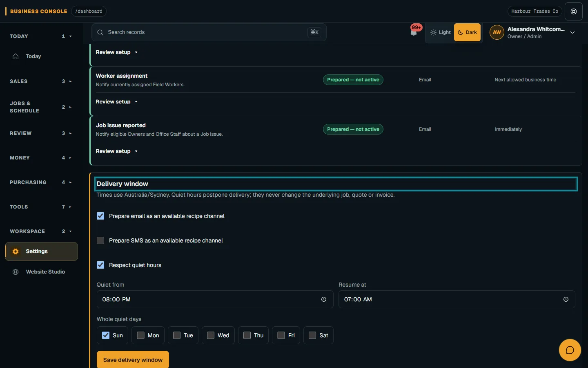The height and width of the screenshot is (368, 588).
Task: Open the Resume at clock picker icon
Action: click(566, 299)
